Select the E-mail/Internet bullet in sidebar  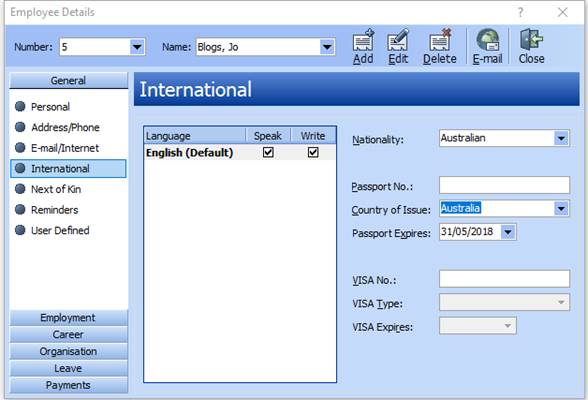[x=20, y=148]
